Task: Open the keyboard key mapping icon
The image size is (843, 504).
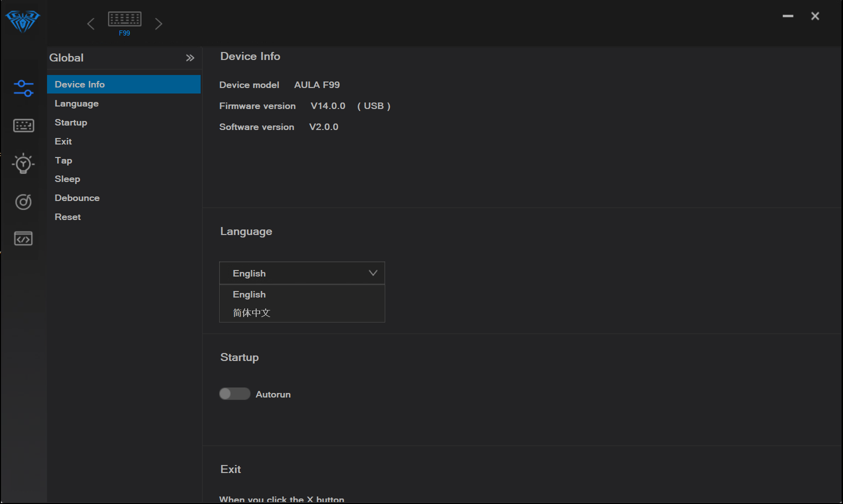Action: click(24, 125)
